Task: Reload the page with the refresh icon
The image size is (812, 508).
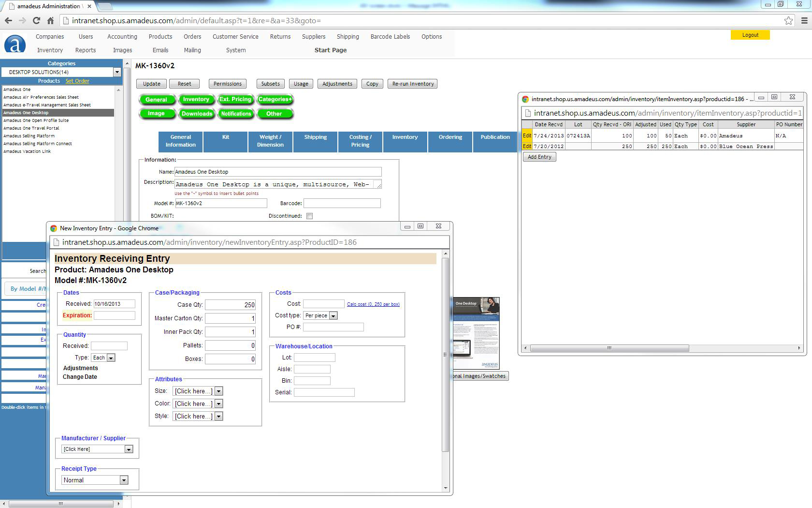Action: [x=36, y=20]
